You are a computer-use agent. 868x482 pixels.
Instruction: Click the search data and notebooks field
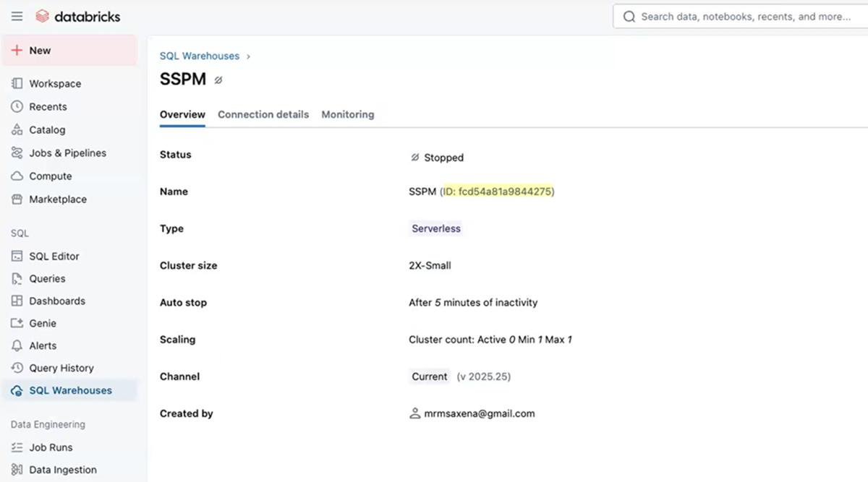coord(745,16)
